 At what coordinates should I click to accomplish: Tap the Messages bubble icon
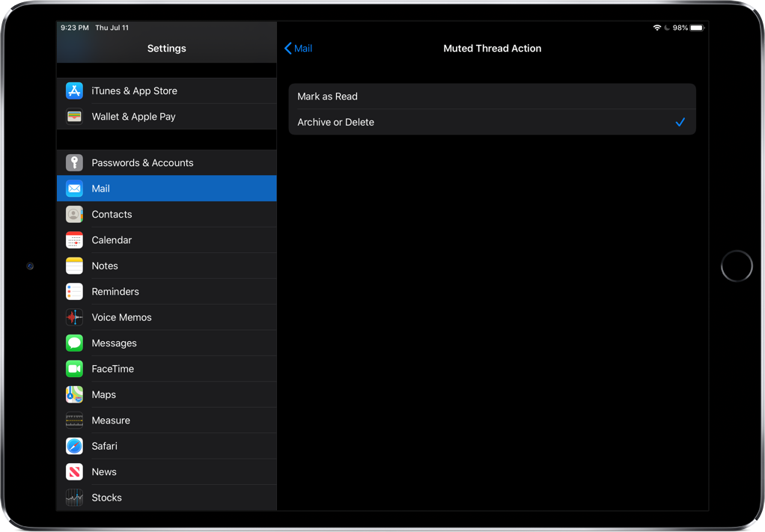[74, 343]
